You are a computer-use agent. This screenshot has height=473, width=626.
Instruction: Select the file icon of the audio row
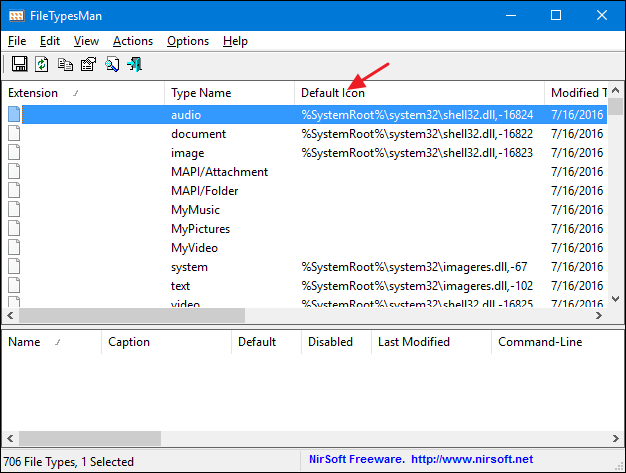[x=14, y=115]
